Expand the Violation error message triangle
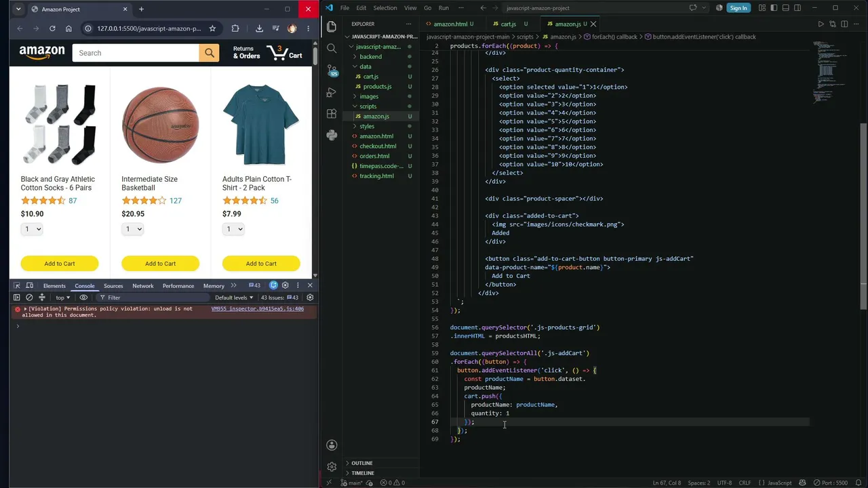Screen dimensions: 868x488 click(x=26, y=309)
